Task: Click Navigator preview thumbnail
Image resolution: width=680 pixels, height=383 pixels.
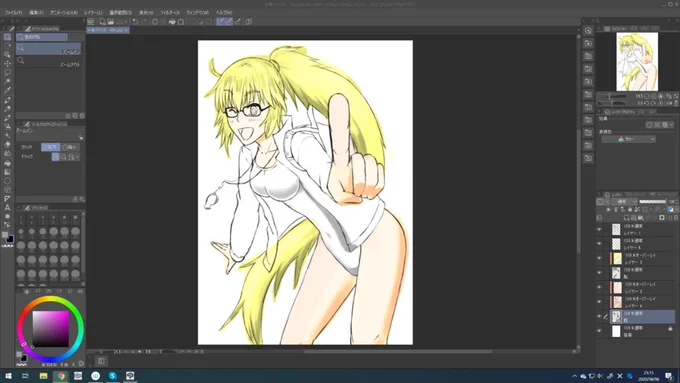Action: (637, 62)
